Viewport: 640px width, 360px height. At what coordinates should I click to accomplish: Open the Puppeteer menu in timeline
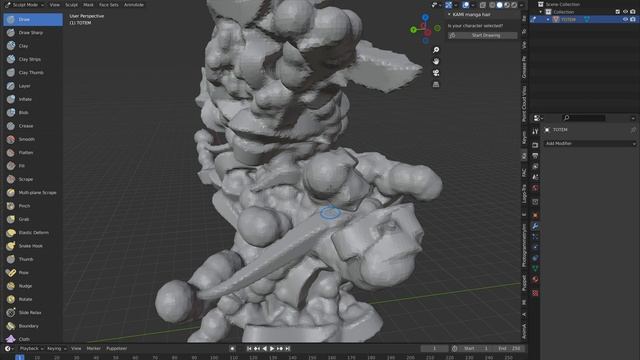(x=117, y=349)
